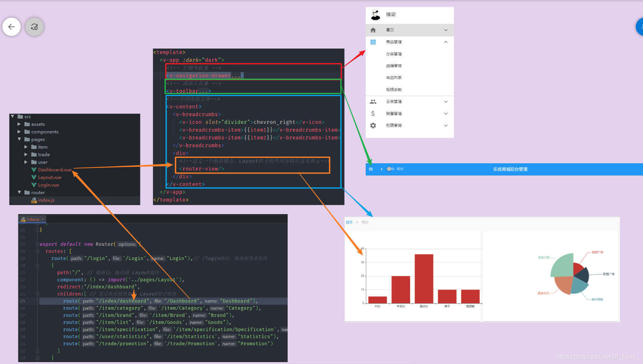Close the index.js editor tab
643x364 pixels.
43,219
